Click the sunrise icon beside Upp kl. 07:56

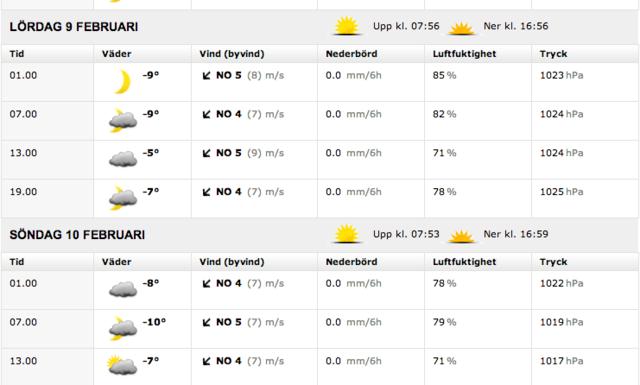(x=347, y=26)
